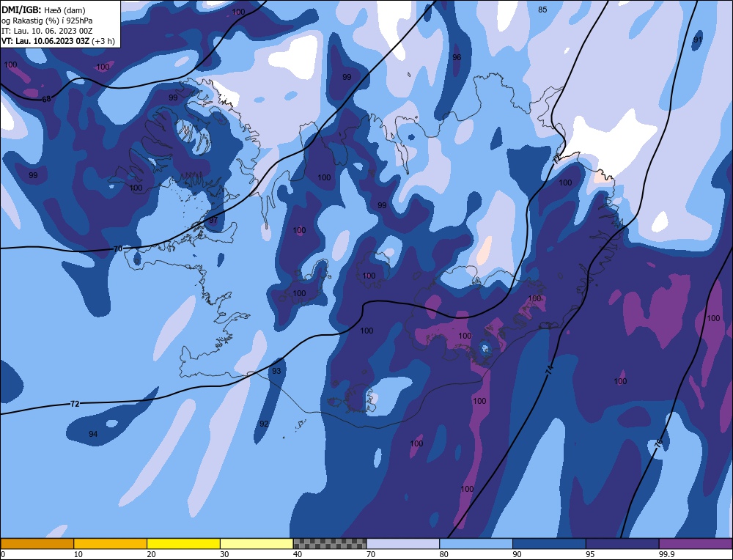Click the '92' humidity value on map

(264, 424)
